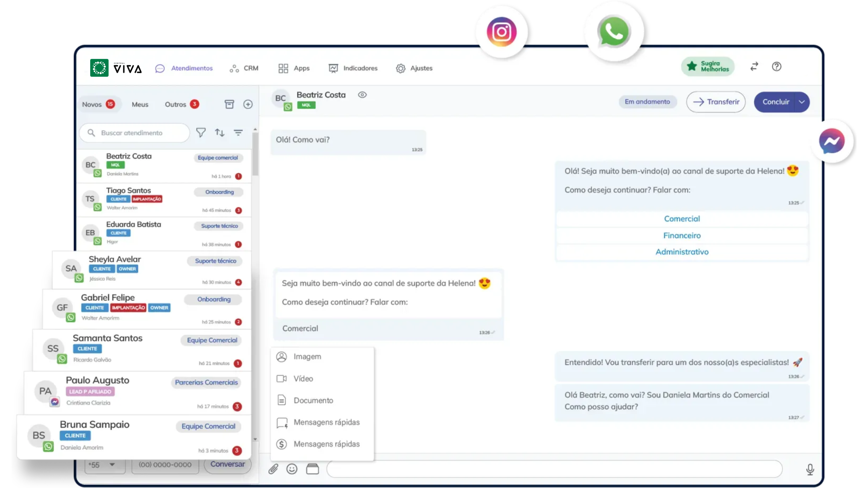Open archived conversations box icon
Image resolution: width=868 pixels, height=488 pixels.
click(x=229, y=104)
